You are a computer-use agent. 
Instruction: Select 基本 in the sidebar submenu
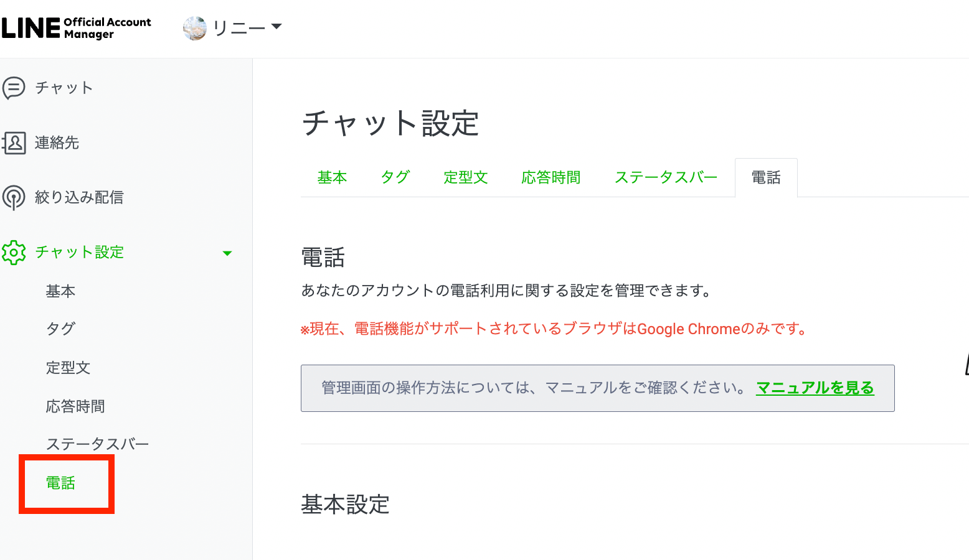pos(60,291)
